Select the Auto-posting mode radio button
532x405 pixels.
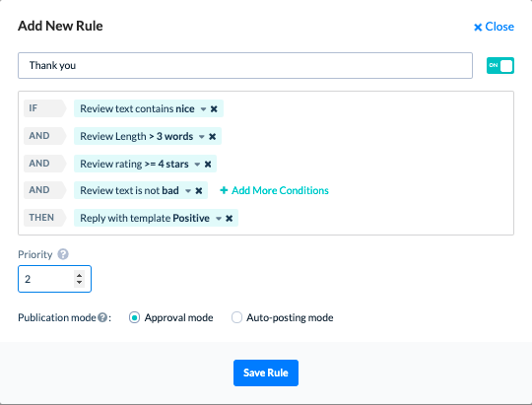(x=236, y=317)
